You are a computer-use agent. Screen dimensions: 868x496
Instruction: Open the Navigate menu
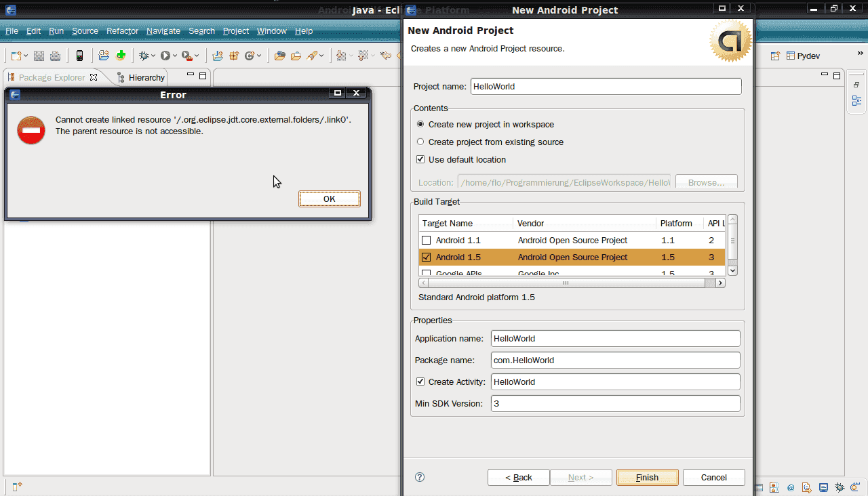point(163,31)
